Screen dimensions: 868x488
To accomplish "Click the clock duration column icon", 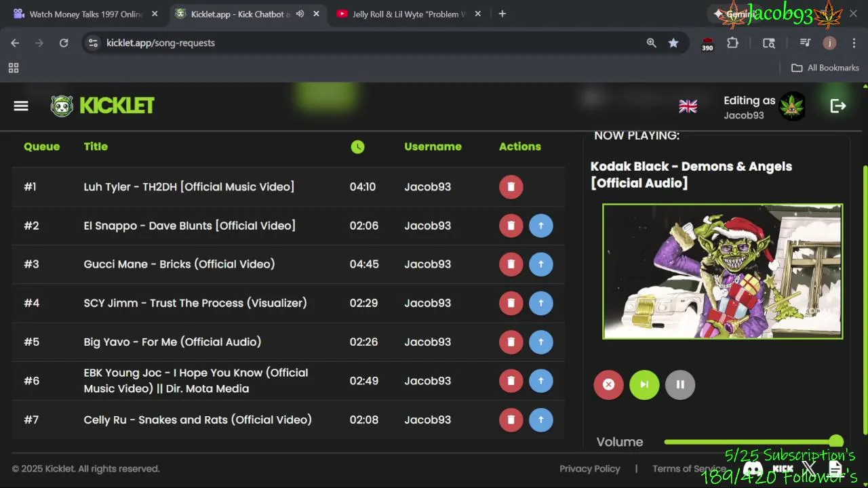I will [357, 146].
